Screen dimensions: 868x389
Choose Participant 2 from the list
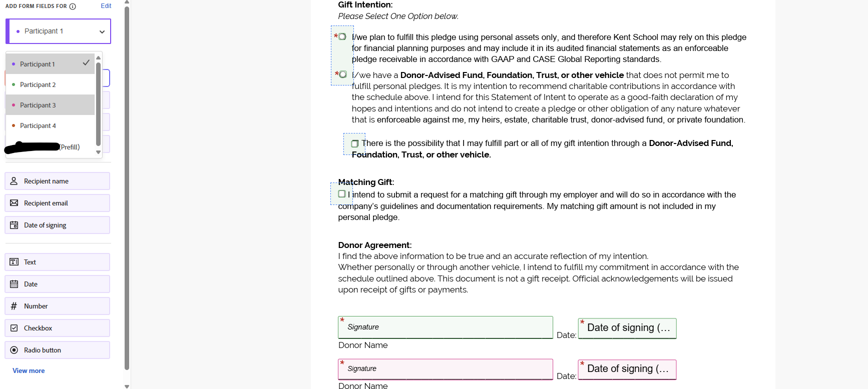(50, 84)
